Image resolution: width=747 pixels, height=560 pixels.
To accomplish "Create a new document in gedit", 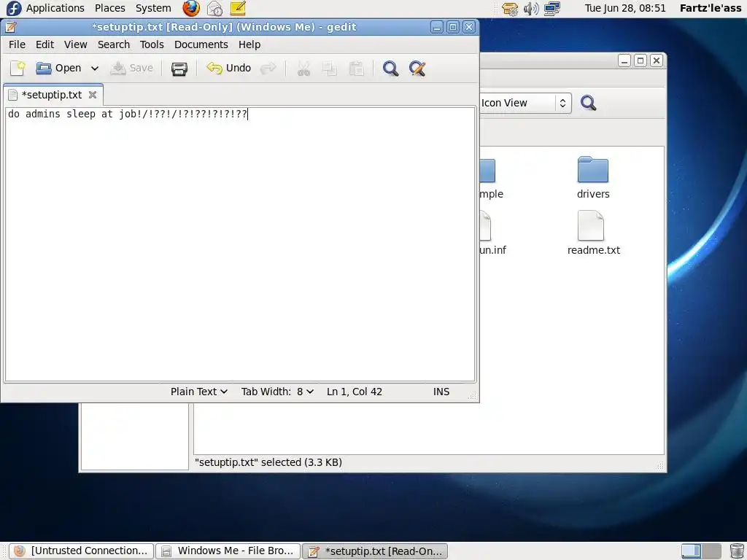I will (x=18, y=68).
